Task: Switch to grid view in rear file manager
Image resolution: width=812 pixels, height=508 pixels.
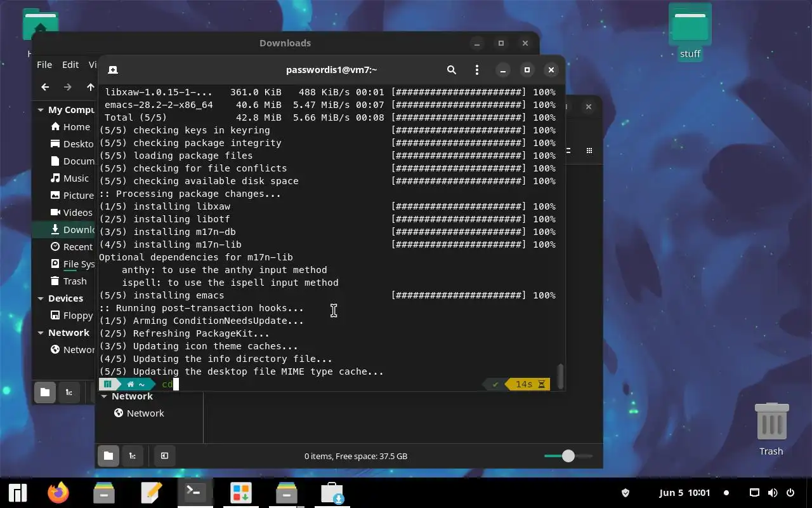Action: click(x=589, y=150)
